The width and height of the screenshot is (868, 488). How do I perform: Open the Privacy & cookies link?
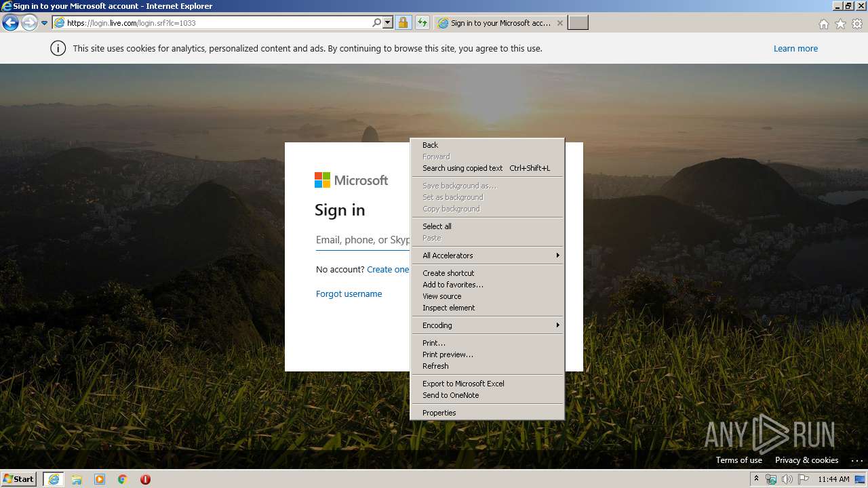point(806,460)
